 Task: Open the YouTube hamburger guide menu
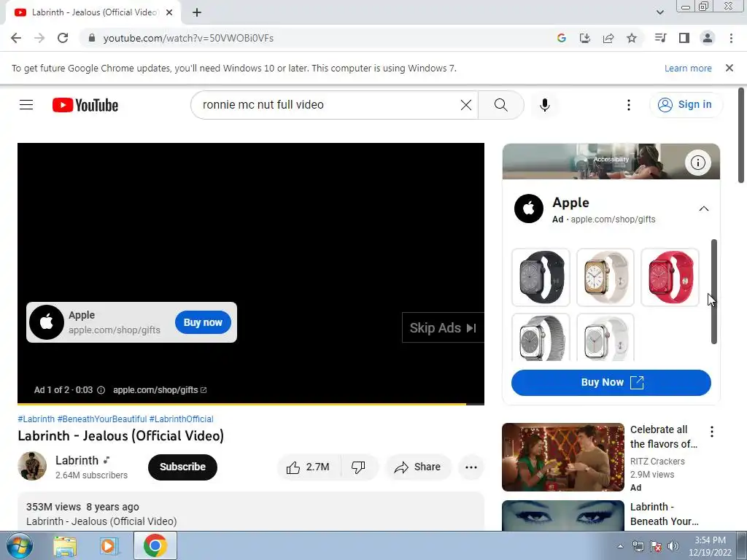pos(26,105)
